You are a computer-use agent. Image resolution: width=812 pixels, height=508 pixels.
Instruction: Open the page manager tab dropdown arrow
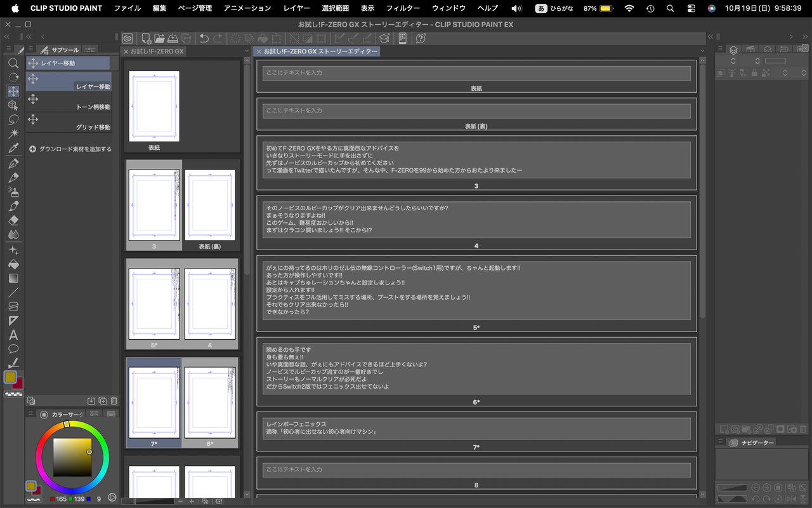[247, 51]
